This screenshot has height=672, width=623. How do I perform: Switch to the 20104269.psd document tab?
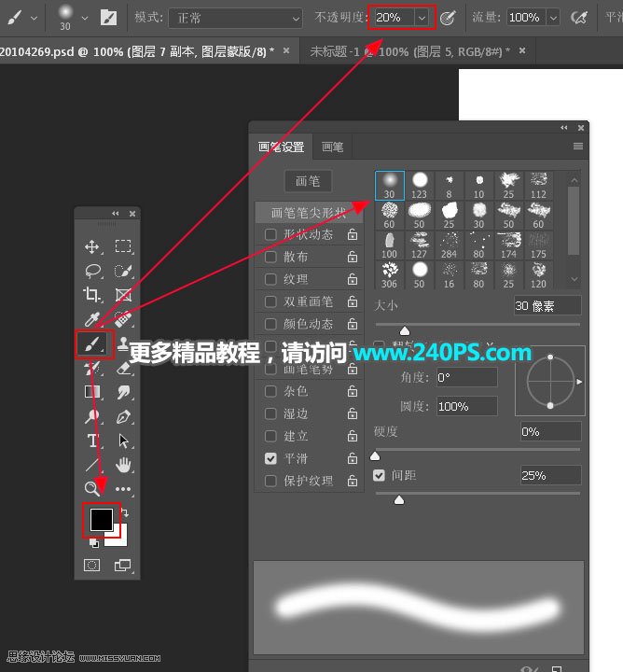coord(136,52)
